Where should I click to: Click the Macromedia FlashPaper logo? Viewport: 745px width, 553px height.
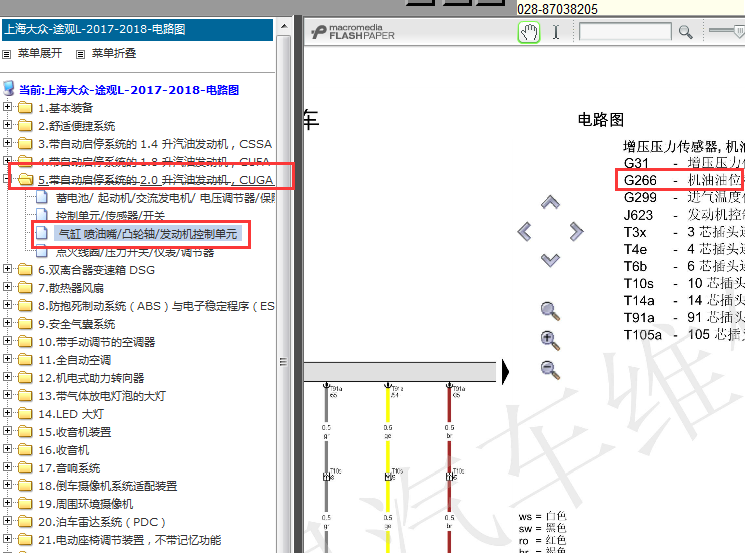(x=353, y=32)
